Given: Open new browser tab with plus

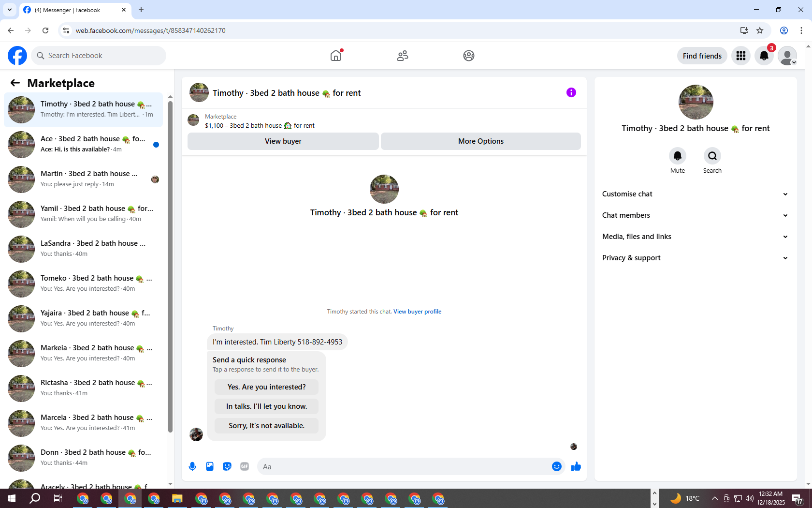Looking at the screenshot, I should [141, 10].
